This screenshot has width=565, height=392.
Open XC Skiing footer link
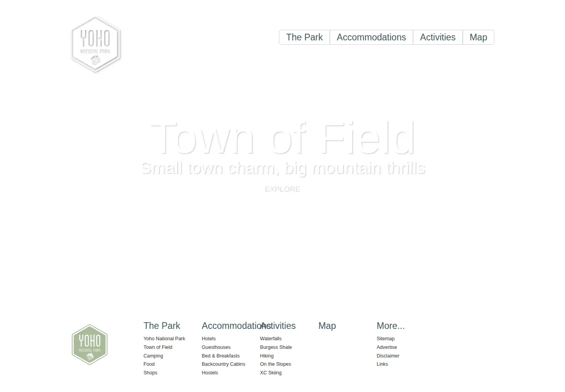[x=271, y=373]
